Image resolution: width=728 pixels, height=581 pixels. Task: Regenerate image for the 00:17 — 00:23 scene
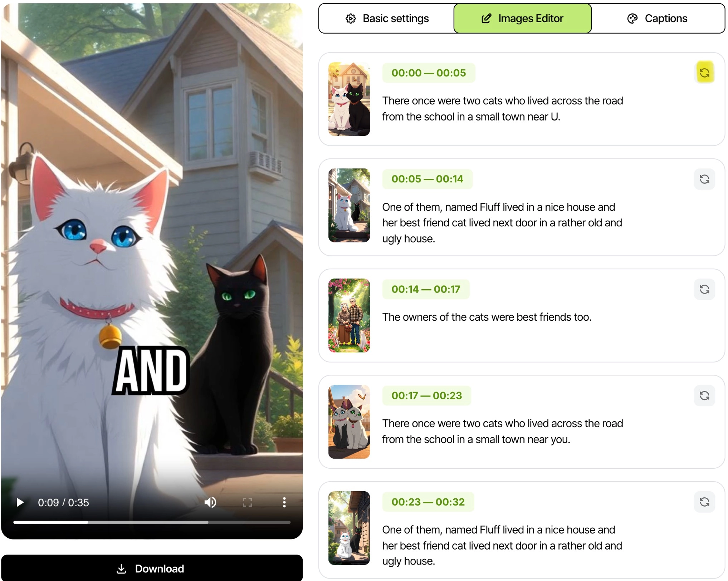[x=704, y=395]
